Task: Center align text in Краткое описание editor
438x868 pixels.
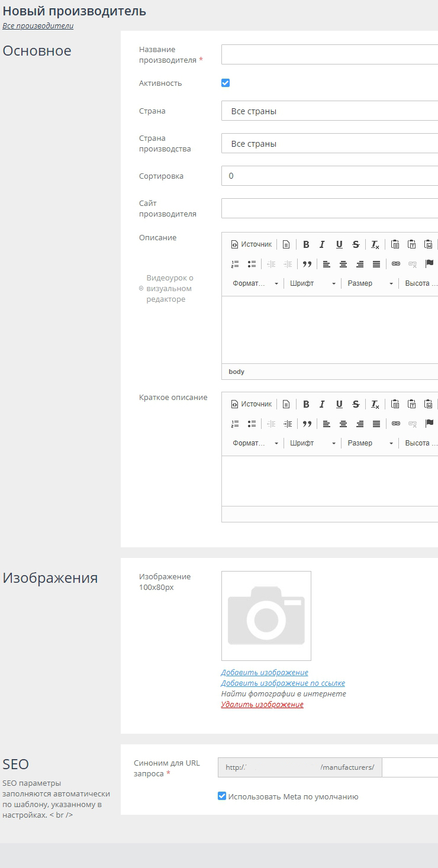Action: coord(343,424)
